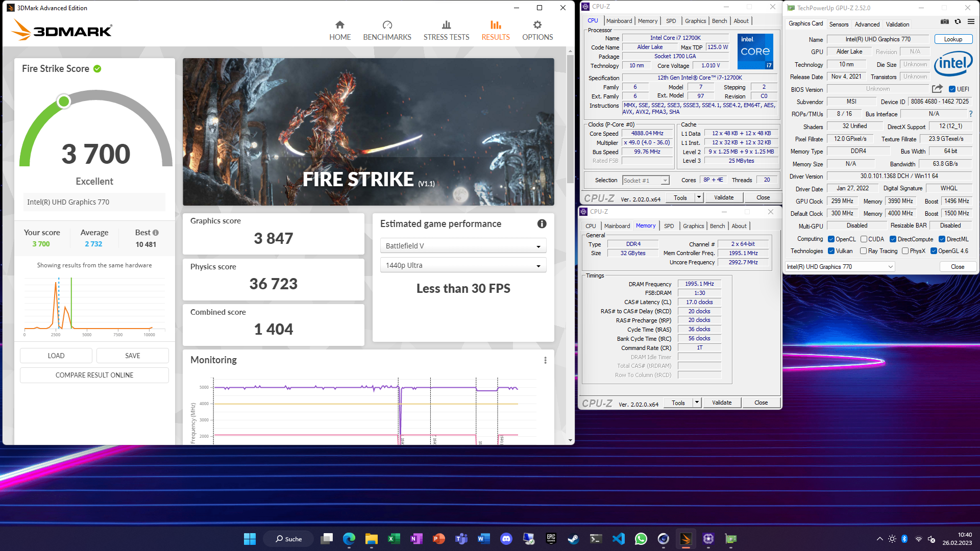
Task: Expand Tools dropdown arrow in lower CPU-Z
Action: pyautogui.click(x=697, y=403)
